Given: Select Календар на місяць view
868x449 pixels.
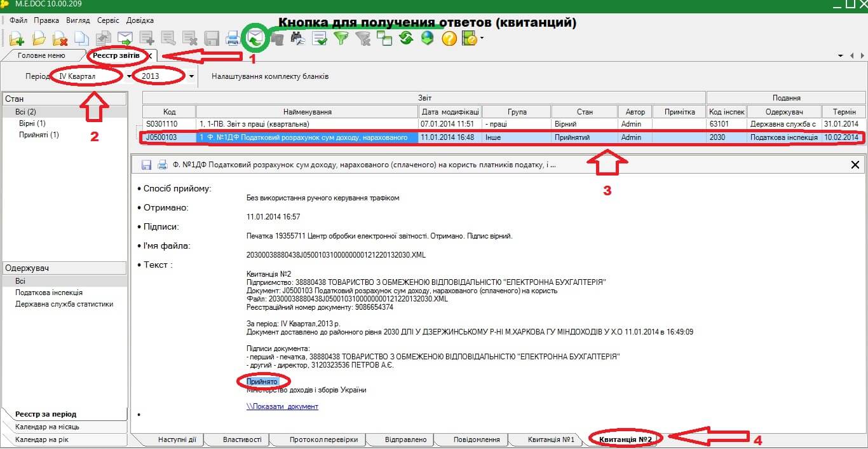Looking at the screenshot, I should pos(48,427).
